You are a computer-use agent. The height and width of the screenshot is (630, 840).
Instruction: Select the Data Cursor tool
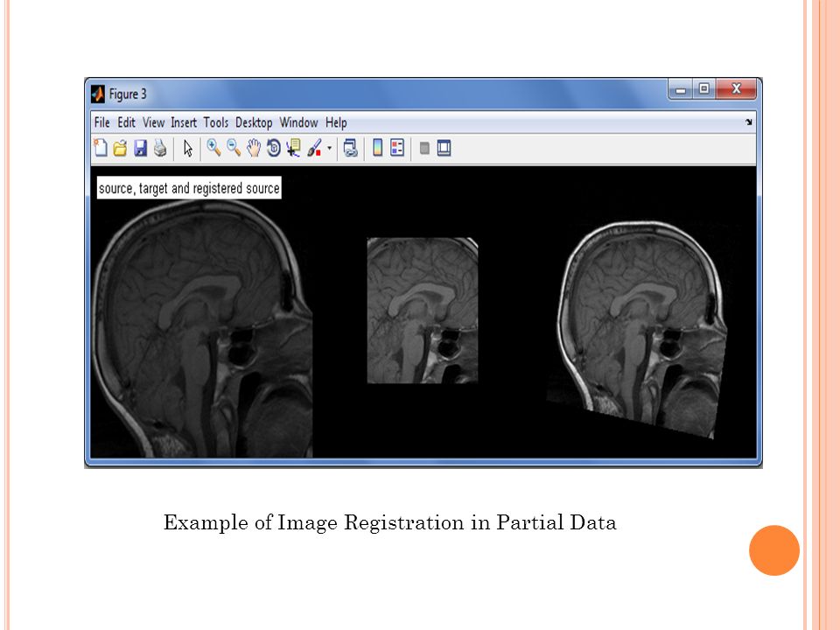click(294, 148)
